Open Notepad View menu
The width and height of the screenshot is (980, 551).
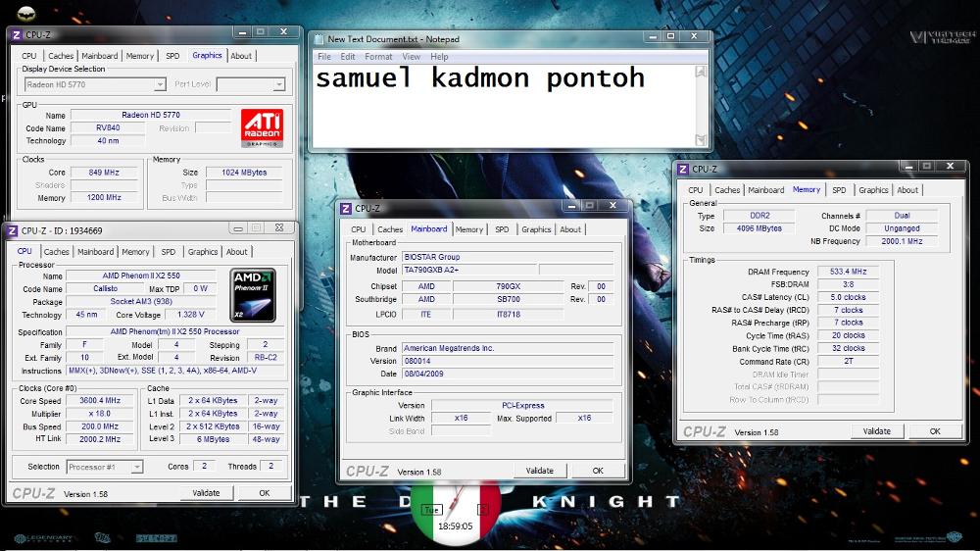[411, 56]
